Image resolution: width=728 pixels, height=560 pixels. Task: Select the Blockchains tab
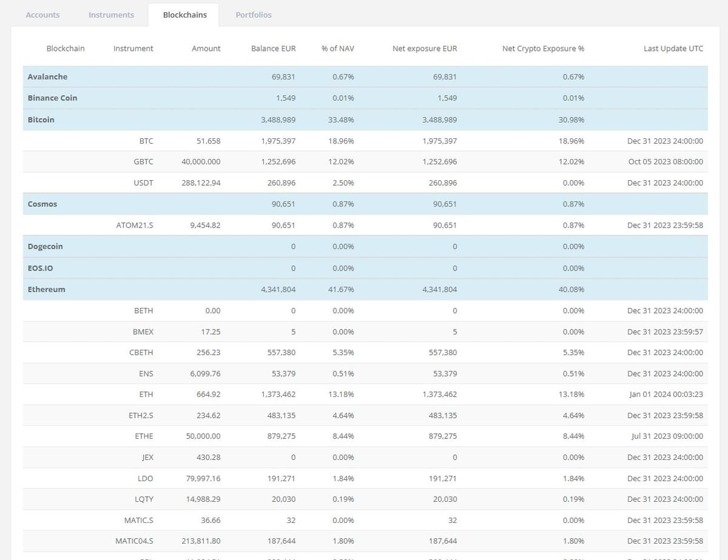(x=184, y=15)
